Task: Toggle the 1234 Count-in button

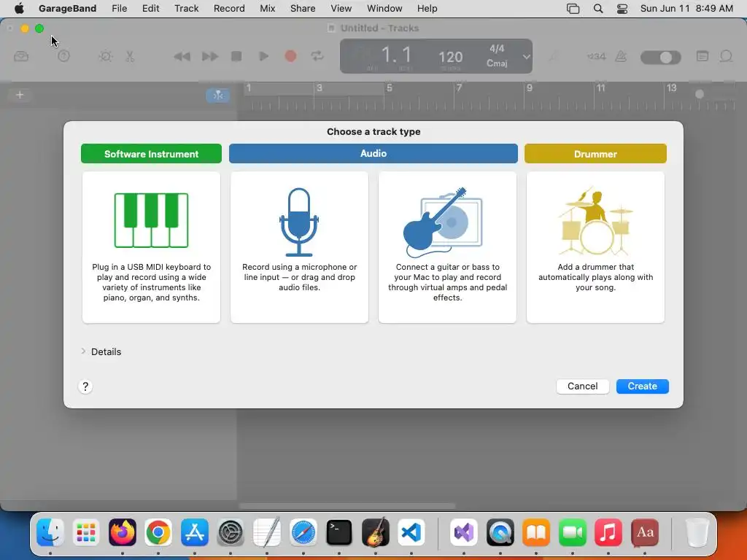Action: pyautogui.click(x=596, y=57)
